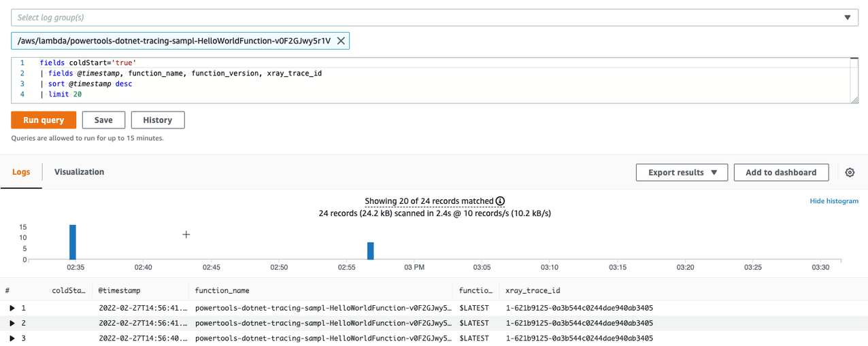This screenshot has width=868, height=346.
Task: Click the info icon beside records matched
Action: pos(501,201)
